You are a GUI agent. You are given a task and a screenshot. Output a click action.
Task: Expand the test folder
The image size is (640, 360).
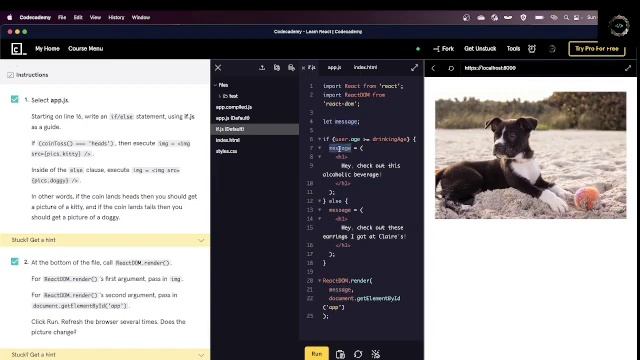click(x=220, y=96)
